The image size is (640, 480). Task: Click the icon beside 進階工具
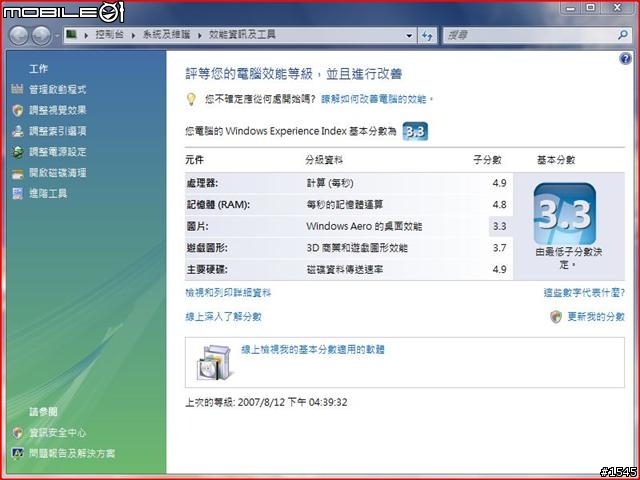[x=17, y=193]
